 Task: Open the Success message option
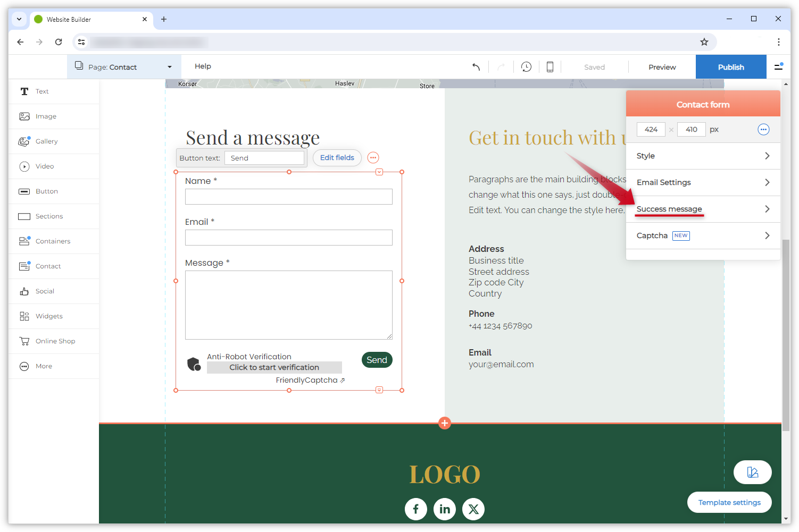point(703,209)
